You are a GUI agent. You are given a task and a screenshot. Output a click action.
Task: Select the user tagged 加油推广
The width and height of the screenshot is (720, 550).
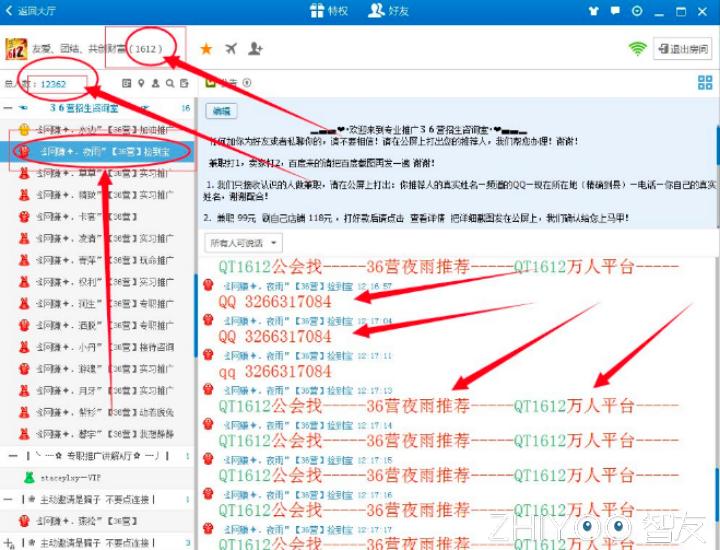(97, 129)
